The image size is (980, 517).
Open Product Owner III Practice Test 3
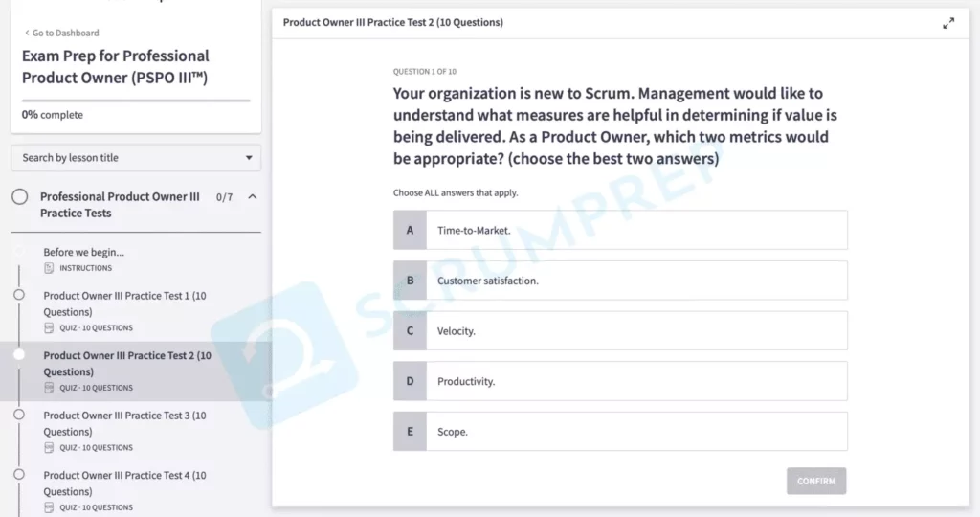[x=124, y=423]
